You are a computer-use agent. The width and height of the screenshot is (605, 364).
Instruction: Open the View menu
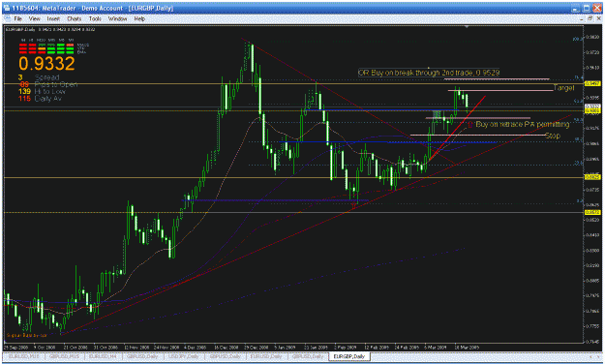(34, 18)
